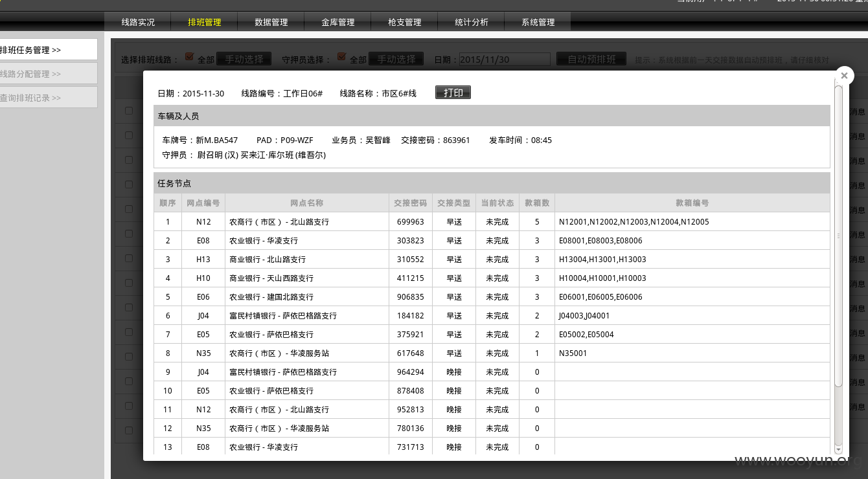This screenshot has width=868, height=479.
Task: Click the dialog scrollbar down arrow
Action: (838, 450)
